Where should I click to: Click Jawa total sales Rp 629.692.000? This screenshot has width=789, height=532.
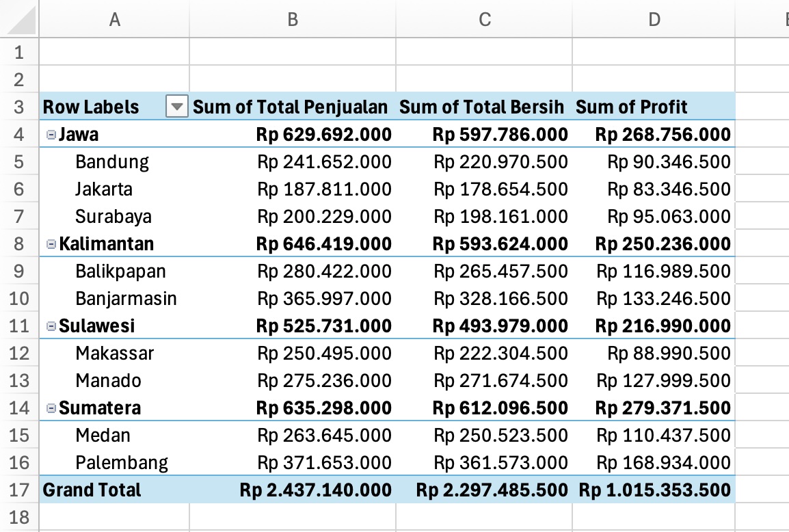(323, 135)
